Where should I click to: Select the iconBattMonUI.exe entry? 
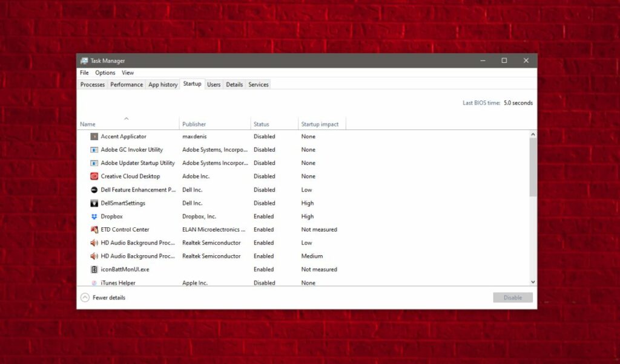pos(127,269)
